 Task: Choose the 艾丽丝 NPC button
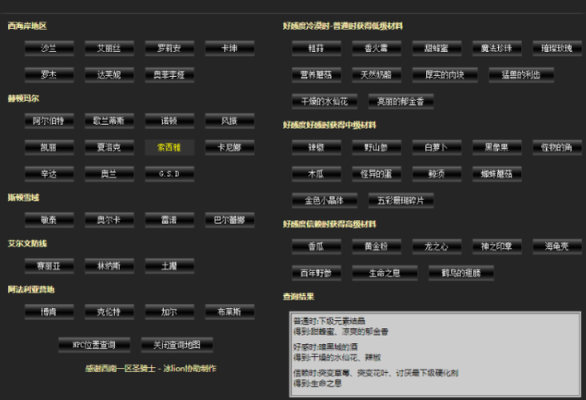click(109, 48)
